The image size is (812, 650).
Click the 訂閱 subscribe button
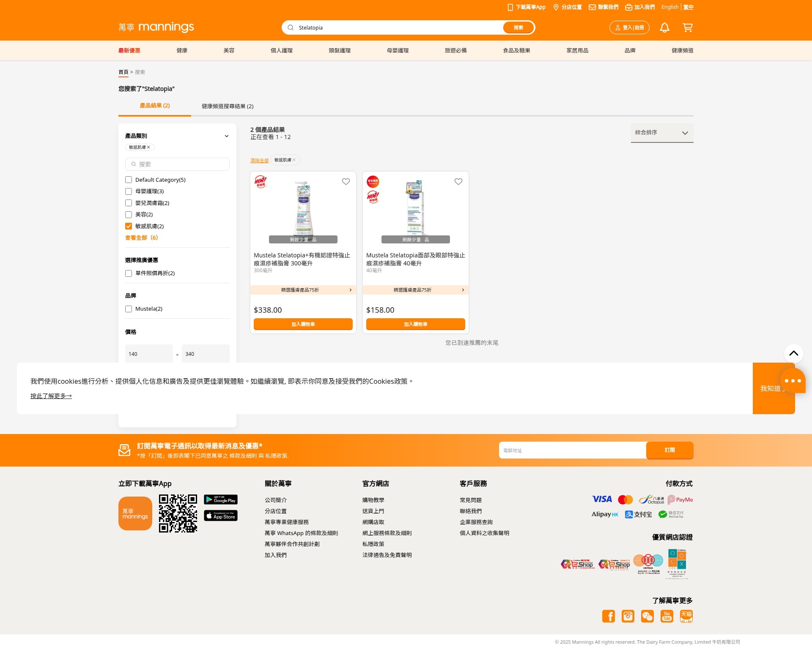pyautogui.click(x=670, y=450)
